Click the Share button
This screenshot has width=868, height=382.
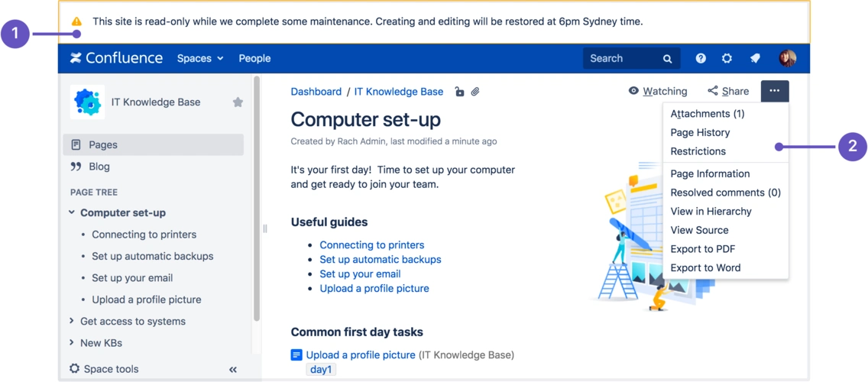728,91
